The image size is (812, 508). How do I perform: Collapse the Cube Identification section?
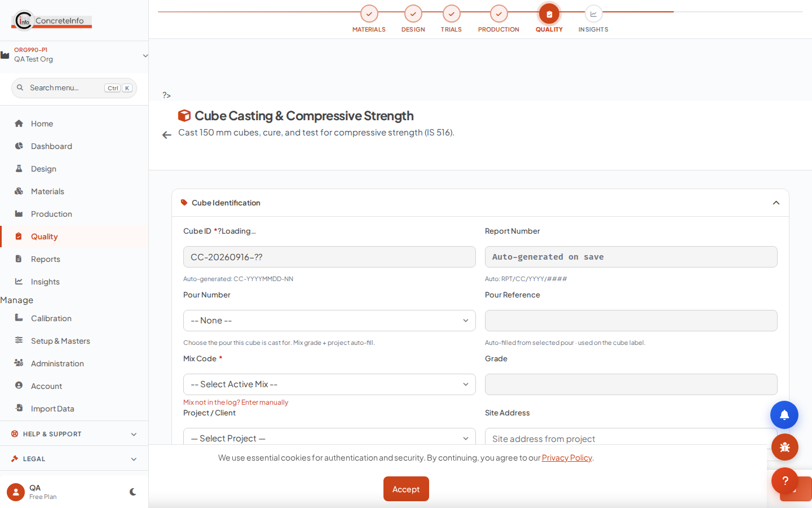[776, 203]
